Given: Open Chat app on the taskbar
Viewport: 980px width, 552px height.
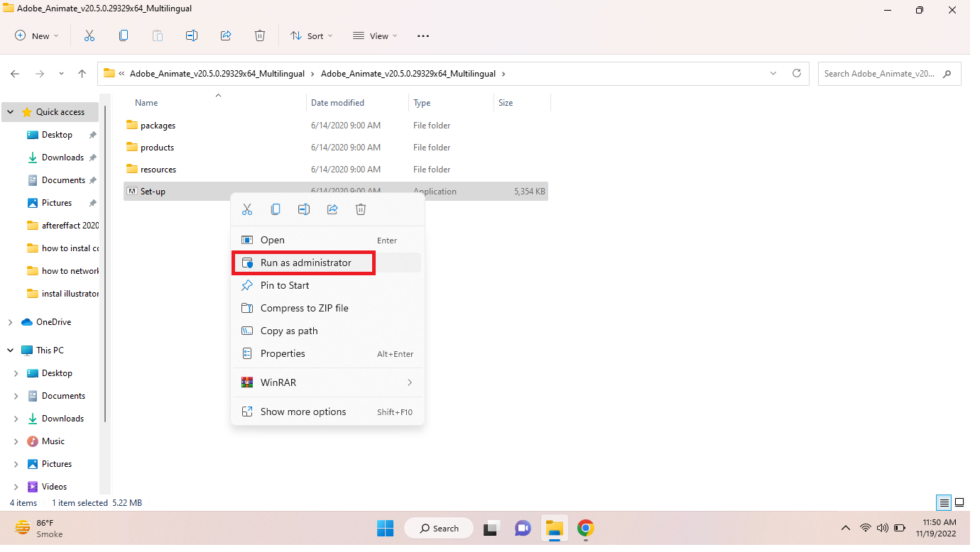Looking at the screenshot, I should click(x=523, y=528).
